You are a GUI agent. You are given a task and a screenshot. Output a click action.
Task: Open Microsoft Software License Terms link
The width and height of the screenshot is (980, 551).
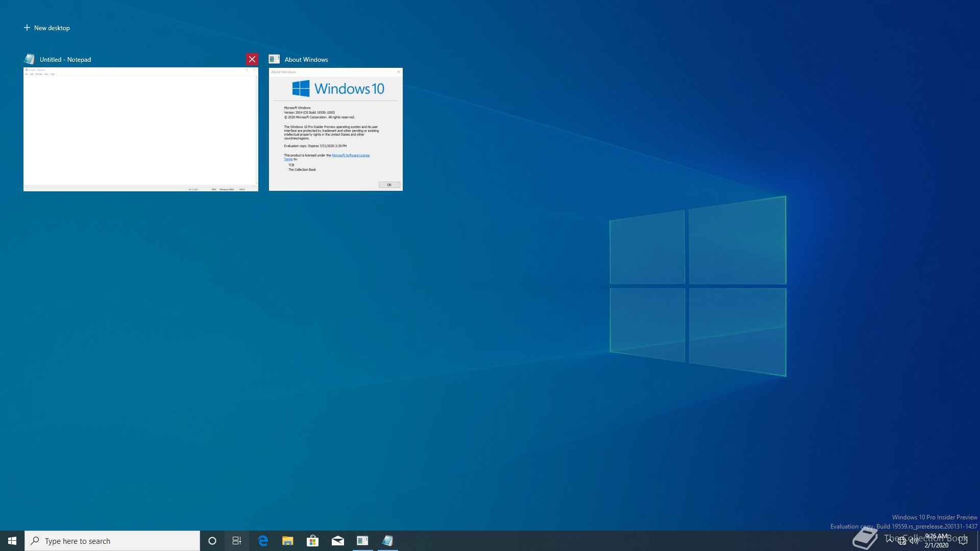(x=351, y=156)
